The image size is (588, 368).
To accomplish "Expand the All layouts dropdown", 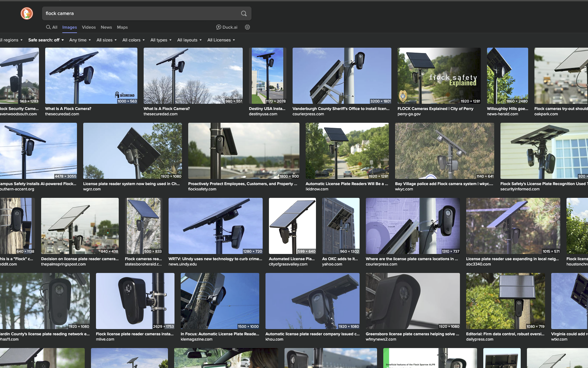I will point(189,40).
